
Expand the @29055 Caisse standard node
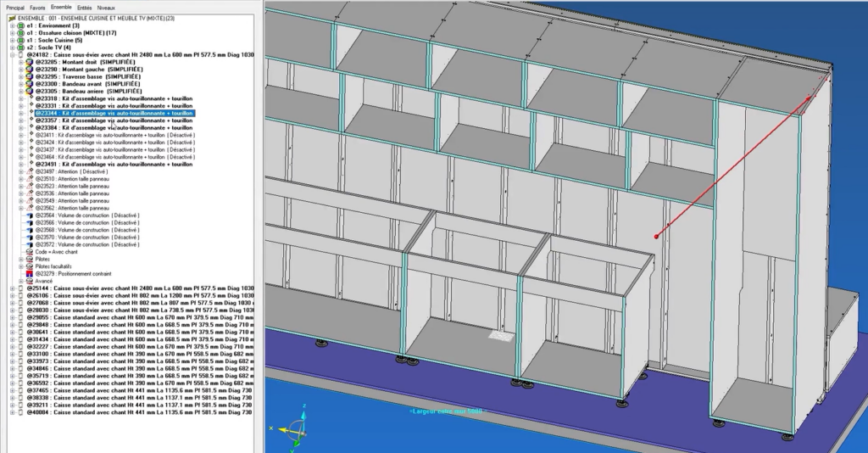(12, 317)
